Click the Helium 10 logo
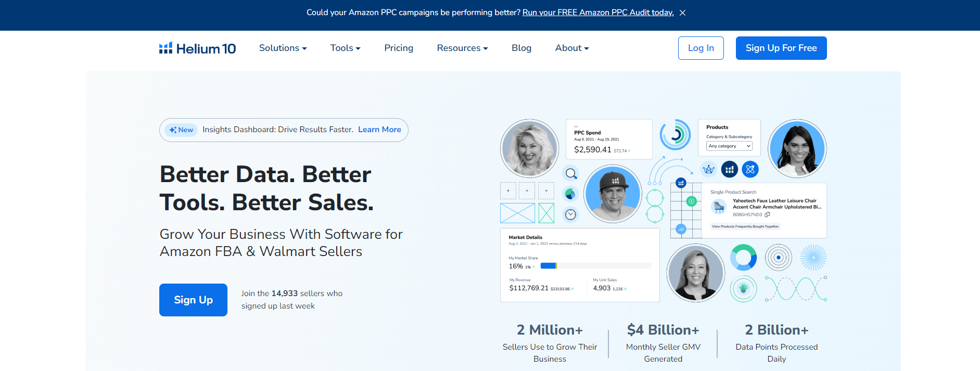 pos(197,48)
